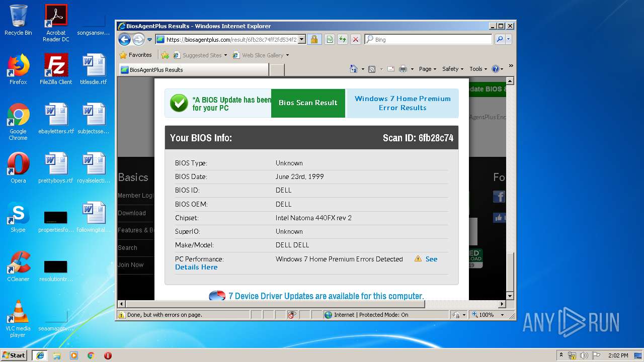
Task: Click Internet Protected Mode zone indicator
Action: (366, 315)
